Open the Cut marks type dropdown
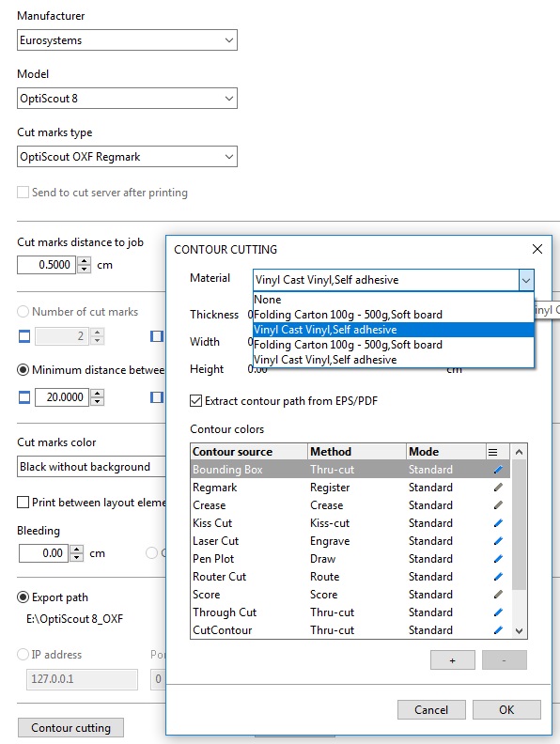 pyautogui.click(x=127, y=157)
